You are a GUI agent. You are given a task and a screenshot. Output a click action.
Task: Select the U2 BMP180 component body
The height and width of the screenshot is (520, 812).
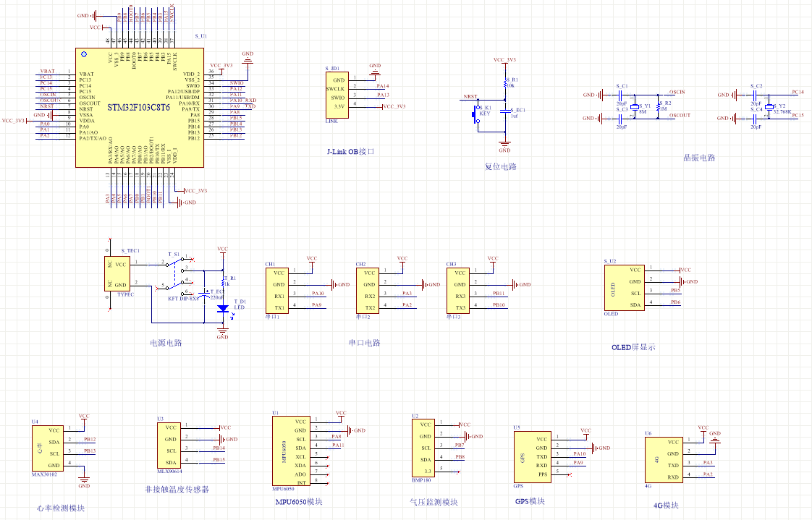tap(423, 448)
